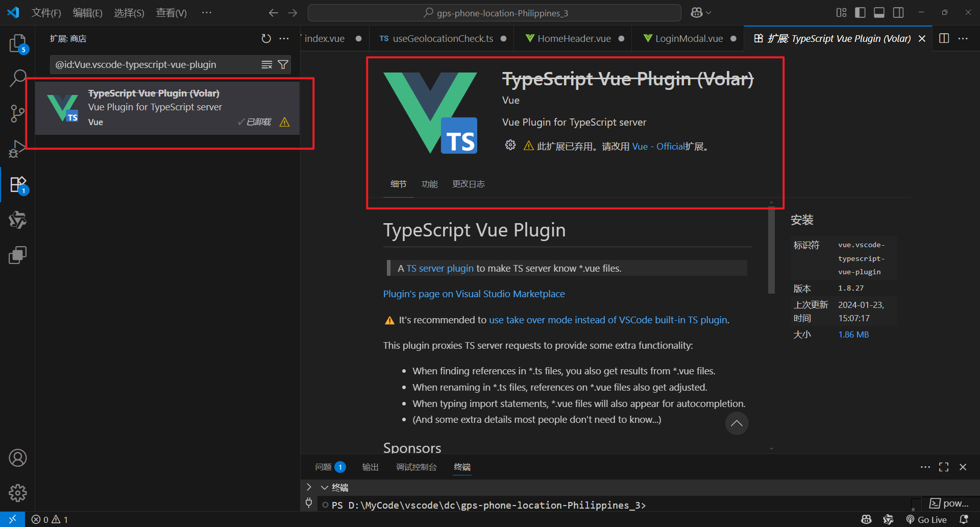The image size is (980, 527).
Task: Open the Search view in the activity bar
Action: [x=18, y=78]
